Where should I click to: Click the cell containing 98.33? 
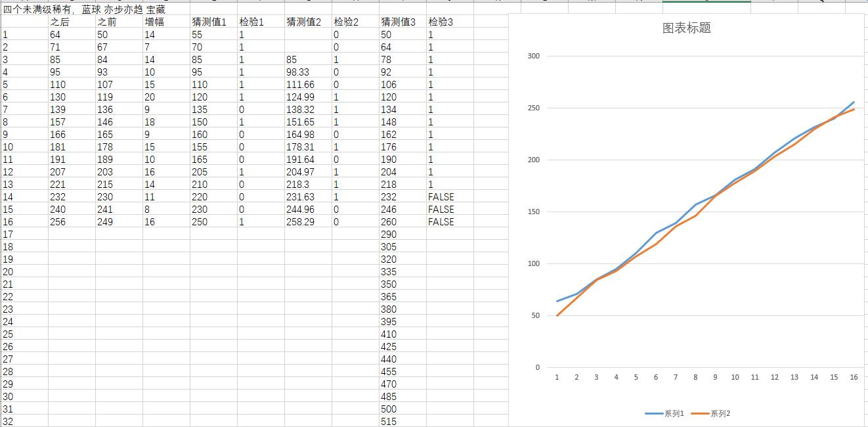297,72
